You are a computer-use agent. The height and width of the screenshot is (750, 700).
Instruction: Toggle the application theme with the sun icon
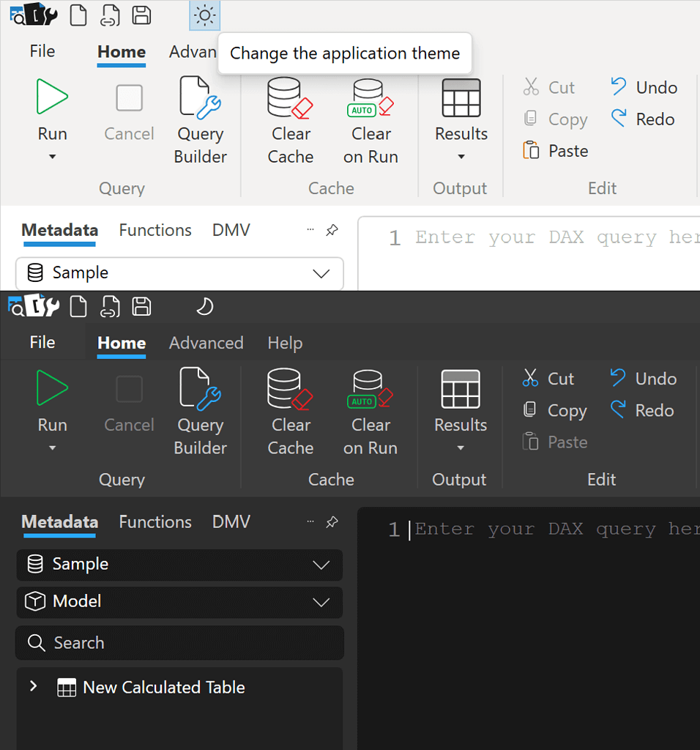coord(204,15)
